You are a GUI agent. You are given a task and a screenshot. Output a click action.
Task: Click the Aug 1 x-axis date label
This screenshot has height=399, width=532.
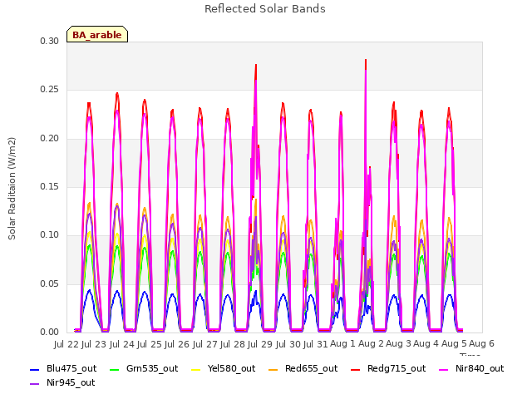pyautogui.click(x=342, y=344)
